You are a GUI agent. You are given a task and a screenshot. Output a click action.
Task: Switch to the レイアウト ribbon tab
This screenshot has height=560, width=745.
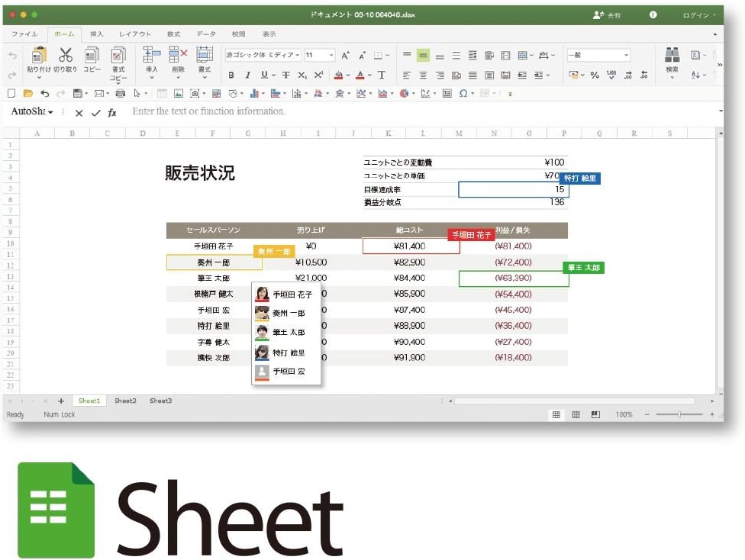coord(135,34)
